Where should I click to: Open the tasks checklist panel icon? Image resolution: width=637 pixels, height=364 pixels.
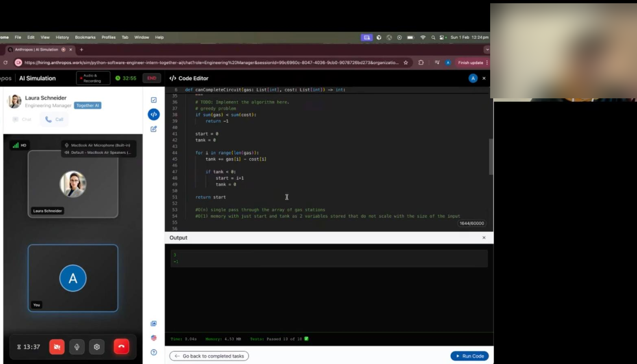[154, 100]
